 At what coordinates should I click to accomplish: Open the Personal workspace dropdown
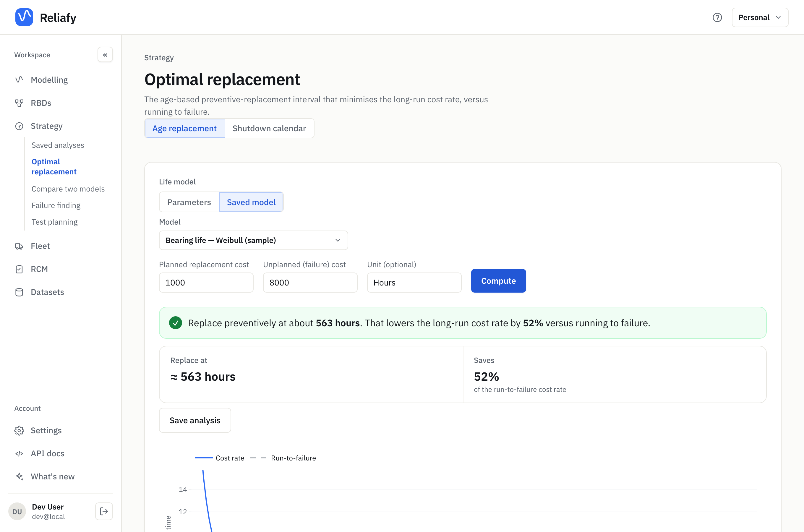(760, 17)
